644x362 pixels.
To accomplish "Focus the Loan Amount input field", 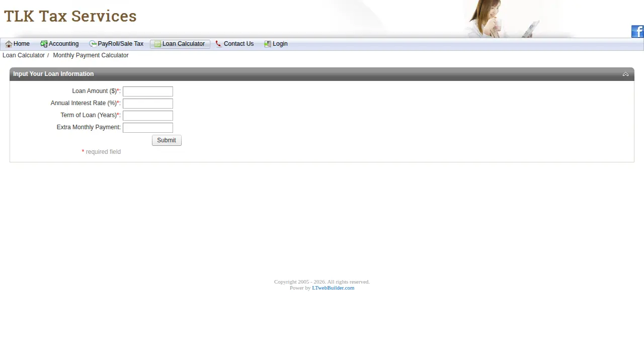I will [148, 92].
